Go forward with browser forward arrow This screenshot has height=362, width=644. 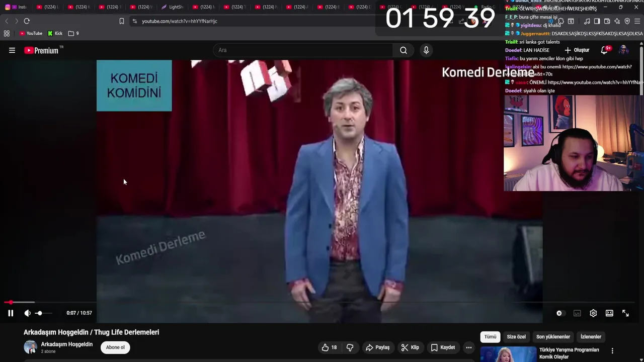click(x=16, y=21)
